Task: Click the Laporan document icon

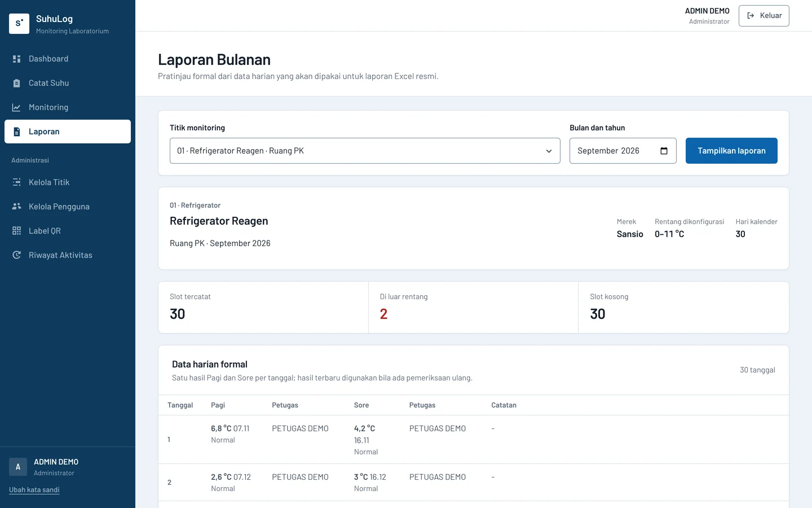Action: click(16, 132)
